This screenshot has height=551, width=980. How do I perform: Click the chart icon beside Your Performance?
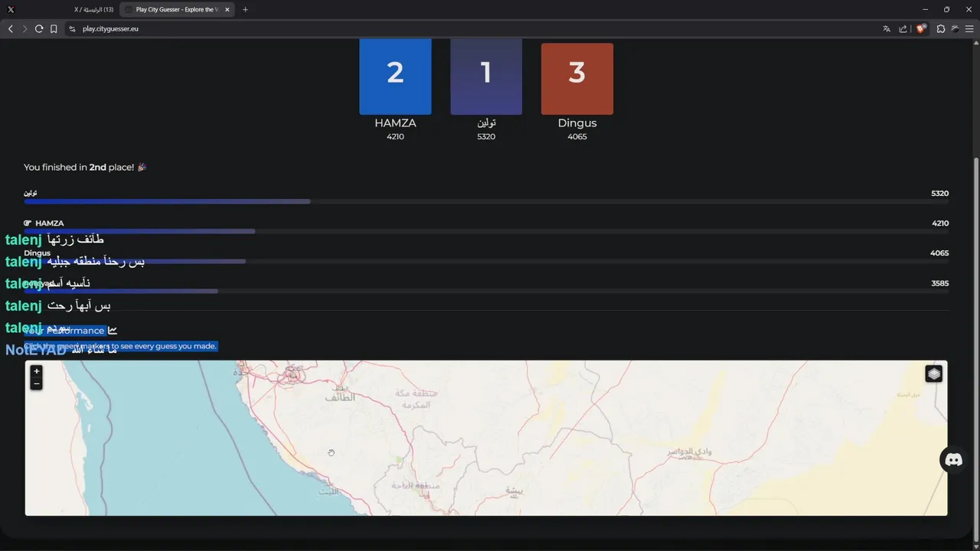click(113, 331)
